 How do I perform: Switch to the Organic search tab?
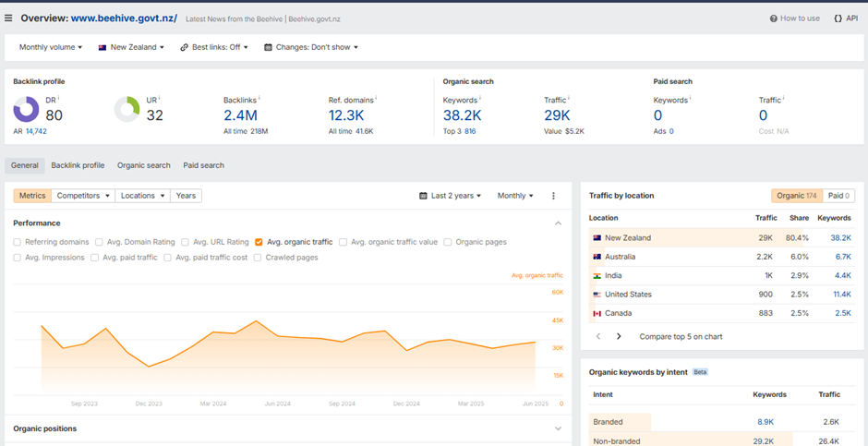point(144,165)
